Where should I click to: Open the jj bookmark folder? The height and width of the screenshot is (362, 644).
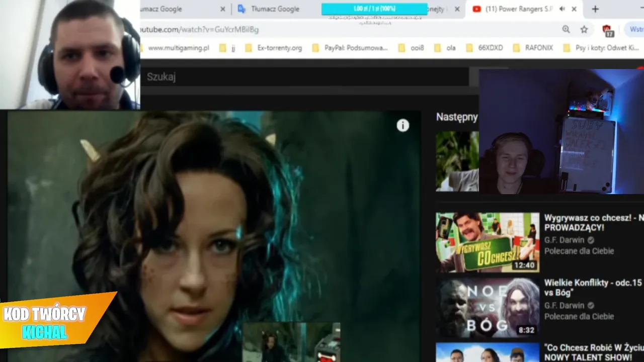point(227,48)
